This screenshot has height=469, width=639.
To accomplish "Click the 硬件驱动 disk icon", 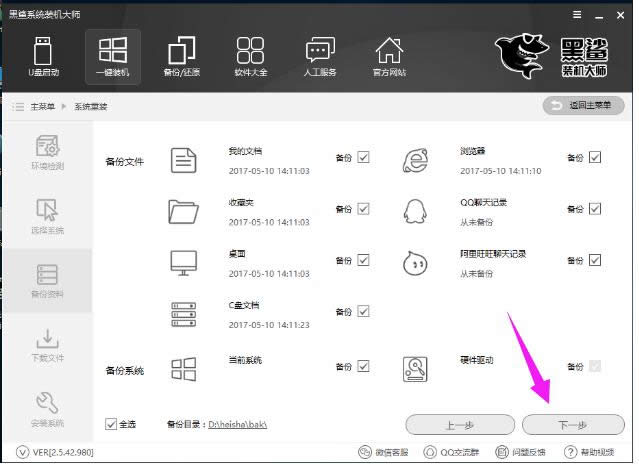I will (415, 369).
